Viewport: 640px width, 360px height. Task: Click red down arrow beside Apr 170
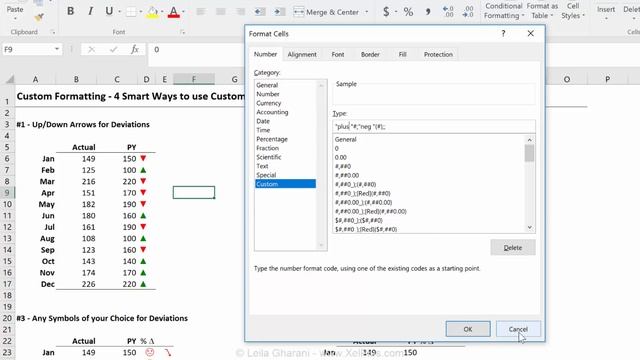143,192
